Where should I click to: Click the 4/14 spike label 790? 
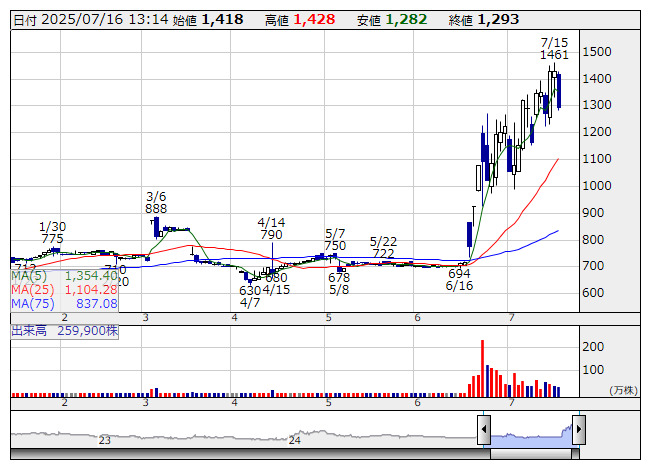(271, 235)
